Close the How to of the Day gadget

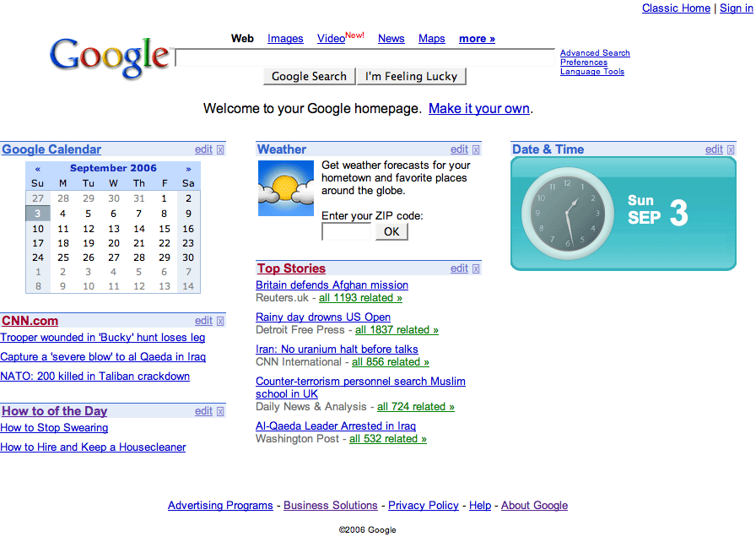tap(220, 411)
